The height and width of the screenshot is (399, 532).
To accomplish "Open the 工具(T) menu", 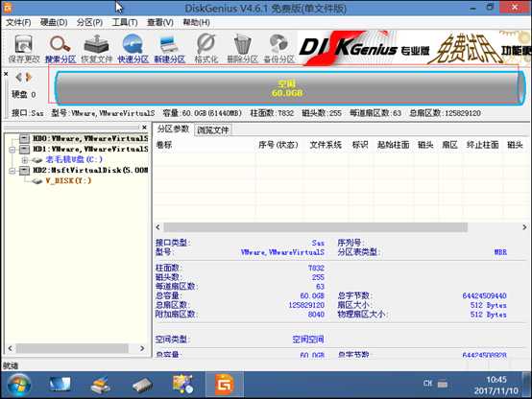I will coord(125,22).
